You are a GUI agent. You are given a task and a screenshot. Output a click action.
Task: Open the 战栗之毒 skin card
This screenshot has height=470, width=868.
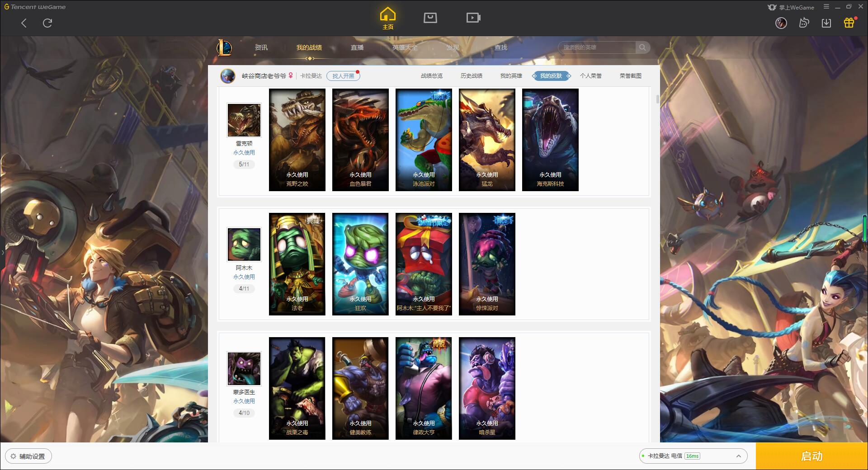(x=297, y=388)
